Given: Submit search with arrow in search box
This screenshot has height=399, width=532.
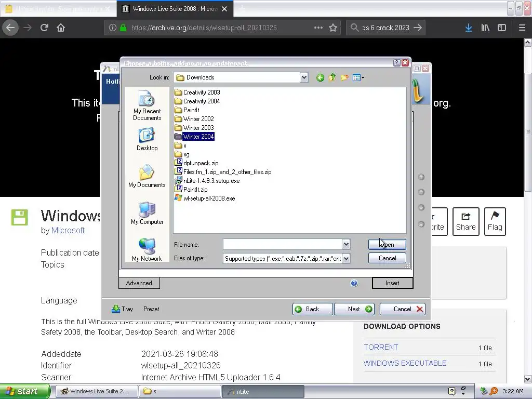Looking at the screenshot, I should pos(418,28).
